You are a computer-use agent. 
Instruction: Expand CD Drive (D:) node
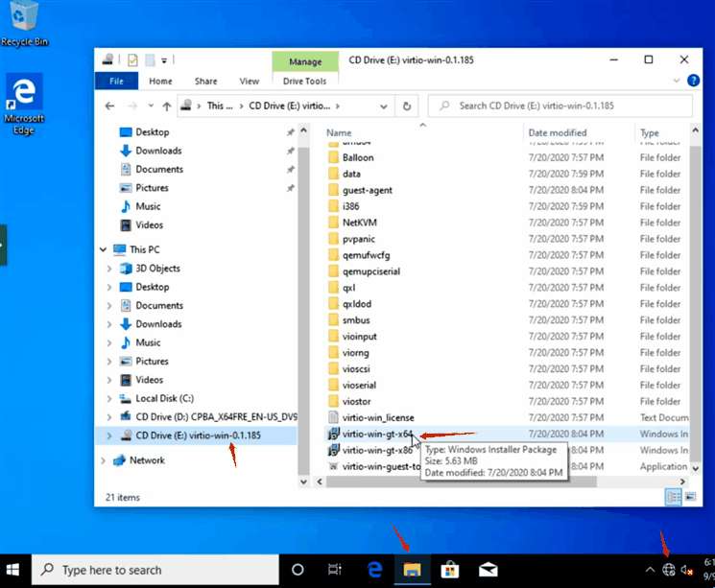[x=109, y=417]
